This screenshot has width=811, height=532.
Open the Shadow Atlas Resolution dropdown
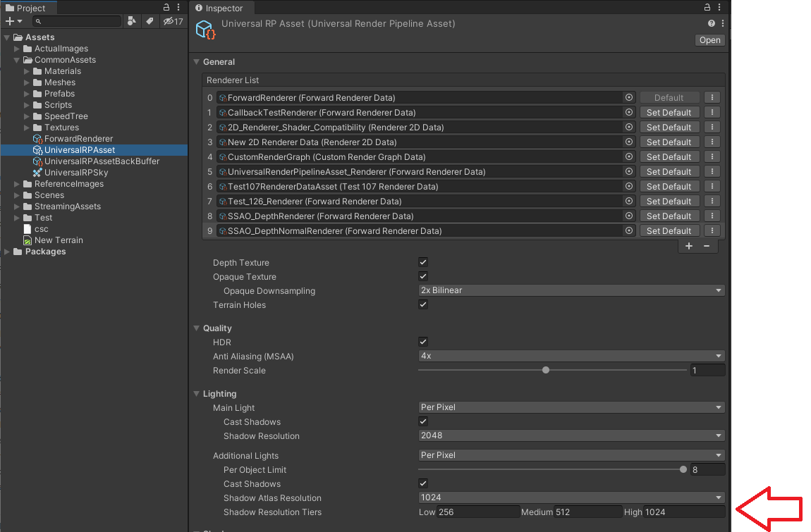pyautogui.click(x=571, y=497)
